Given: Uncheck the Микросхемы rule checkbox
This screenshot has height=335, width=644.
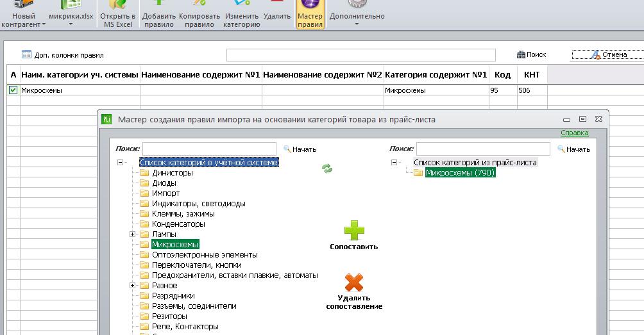Looking at the screenshot, I should (13, 90).
